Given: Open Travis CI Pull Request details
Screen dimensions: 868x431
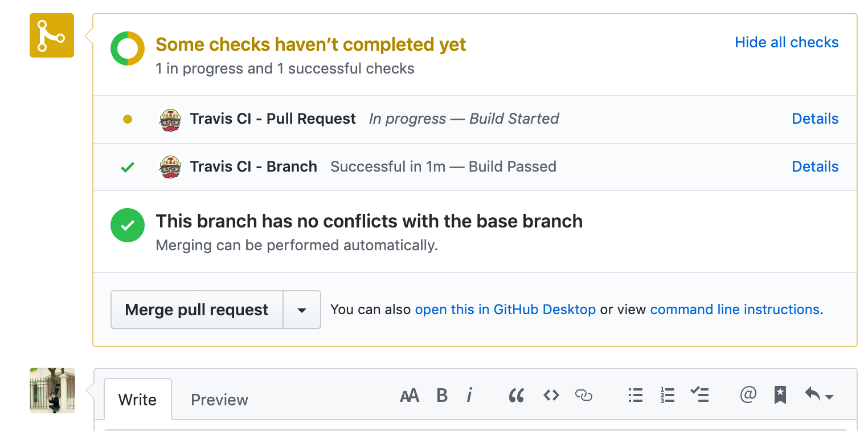Looking at the screenshot, I should pyautogui.click(x=815, y=119).
